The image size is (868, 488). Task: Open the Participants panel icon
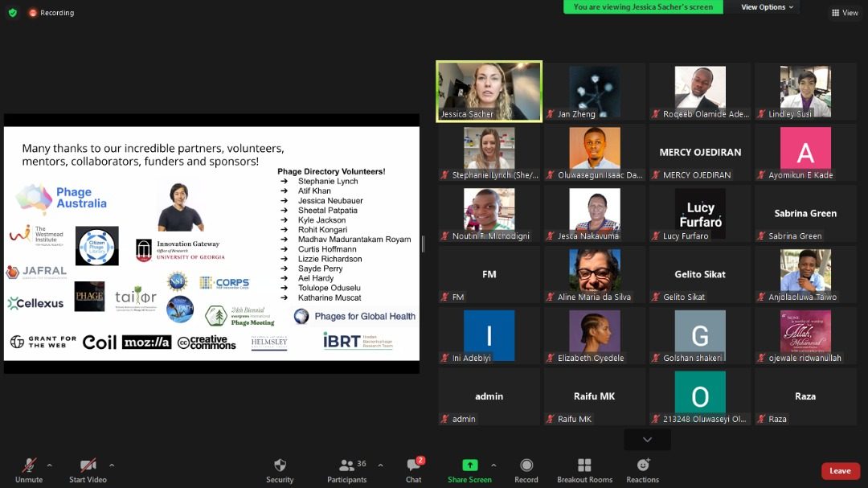346,465
